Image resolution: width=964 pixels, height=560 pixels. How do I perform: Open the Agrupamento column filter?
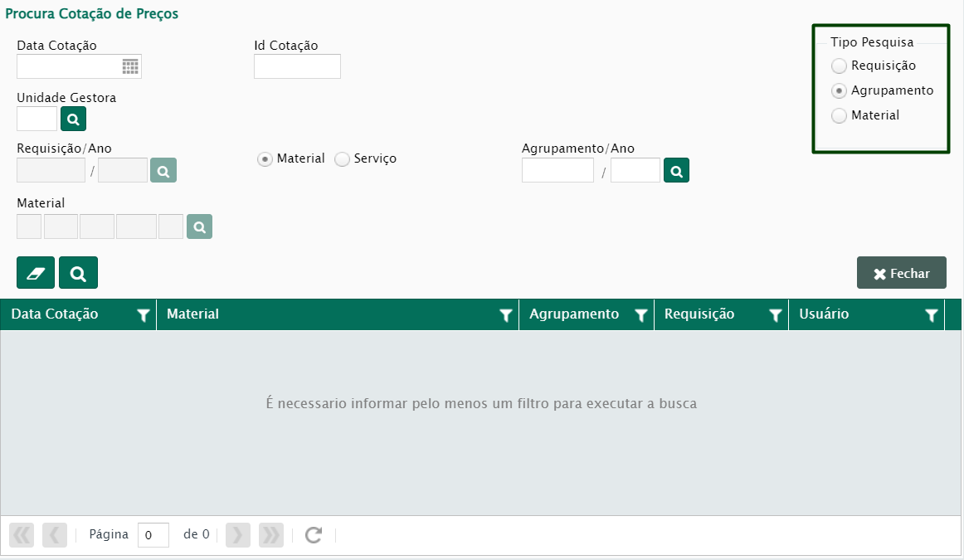640,315
